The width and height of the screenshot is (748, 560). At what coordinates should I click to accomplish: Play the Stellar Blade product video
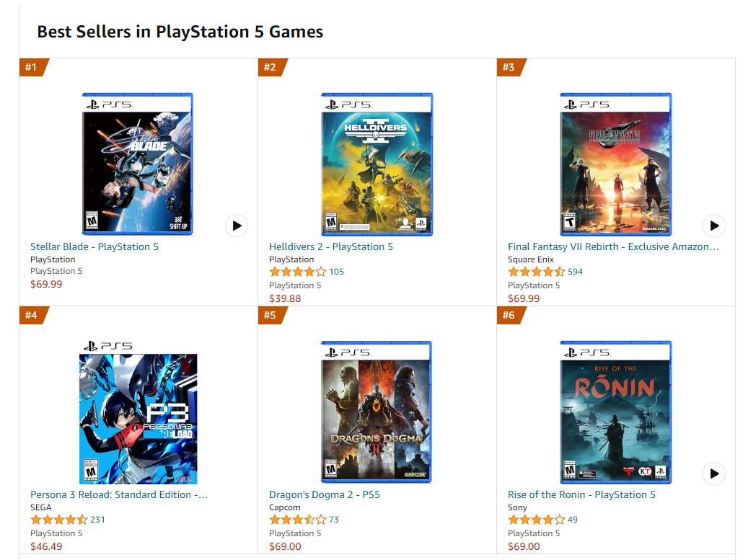pos(237,226)
